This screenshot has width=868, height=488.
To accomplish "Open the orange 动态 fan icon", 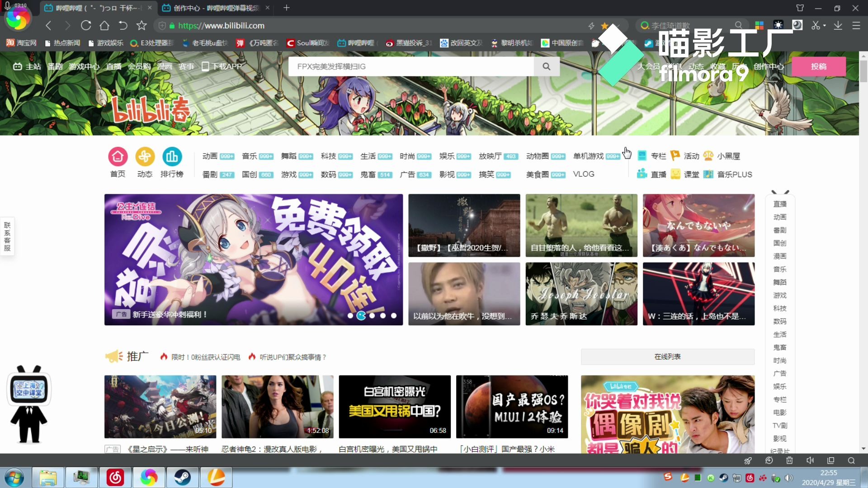I will click(x=145, y=157).
